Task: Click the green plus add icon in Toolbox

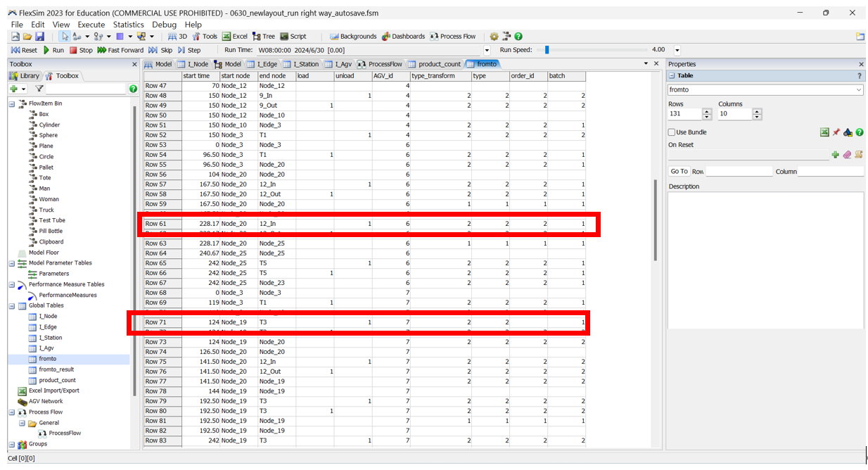Action: 13,89
